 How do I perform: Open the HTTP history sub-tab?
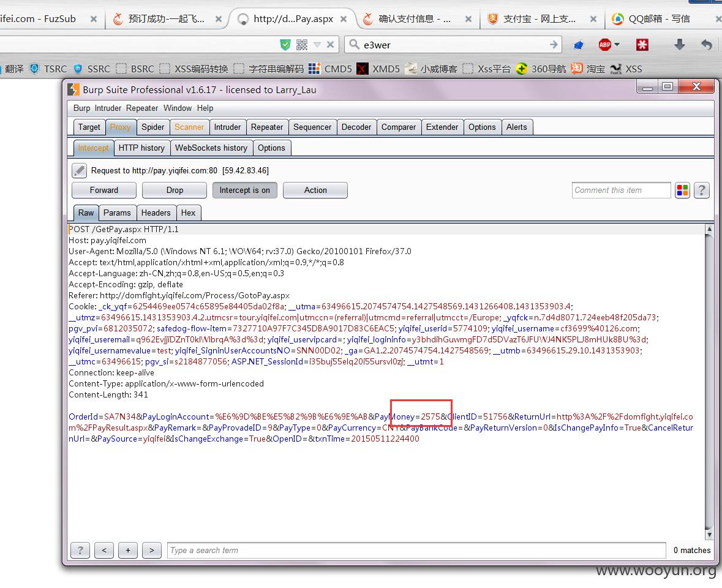click(x=141, y=148)
